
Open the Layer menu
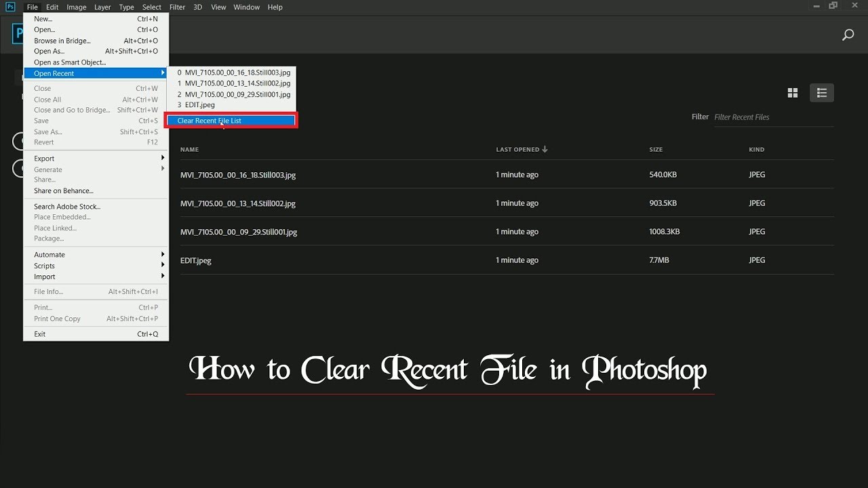pyautogui.click(x=102, y=7)
